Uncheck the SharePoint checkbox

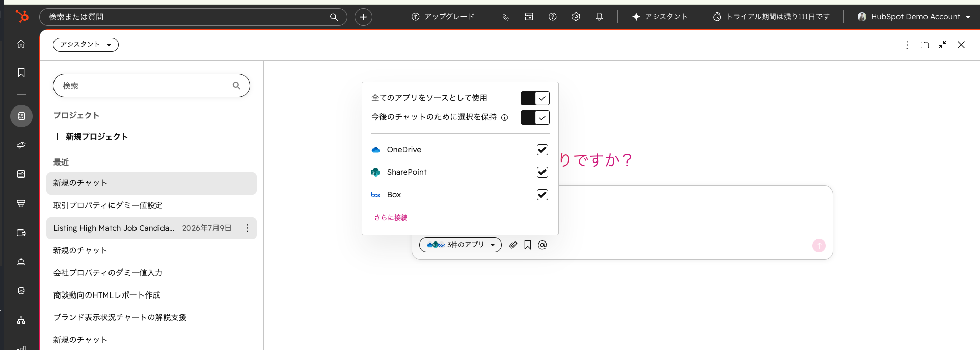click(x=542, y=172)
